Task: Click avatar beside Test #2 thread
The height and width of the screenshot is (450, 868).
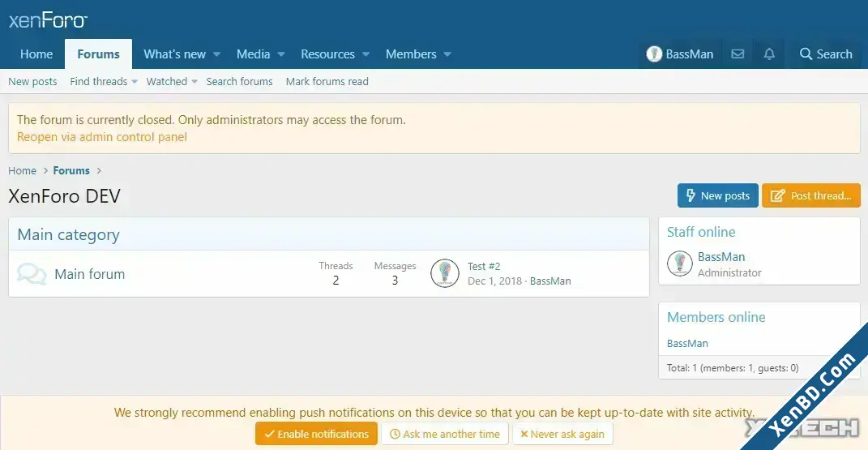Action: click(444, 273)
